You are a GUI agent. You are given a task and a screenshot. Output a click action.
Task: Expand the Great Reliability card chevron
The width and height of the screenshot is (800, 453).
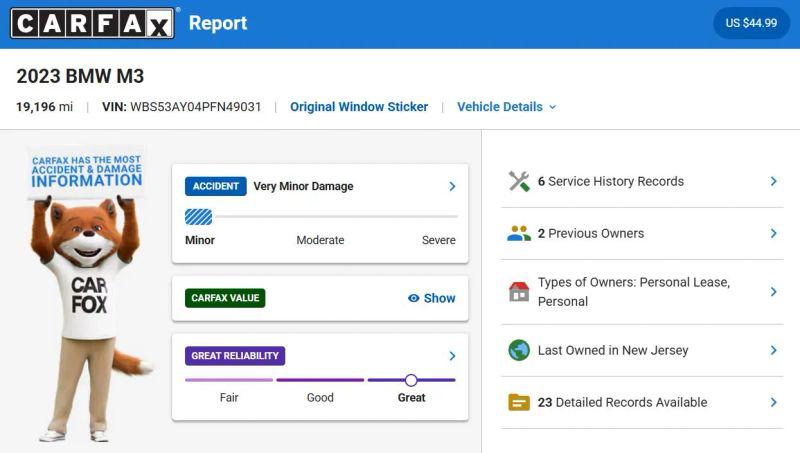click(452, 356)
